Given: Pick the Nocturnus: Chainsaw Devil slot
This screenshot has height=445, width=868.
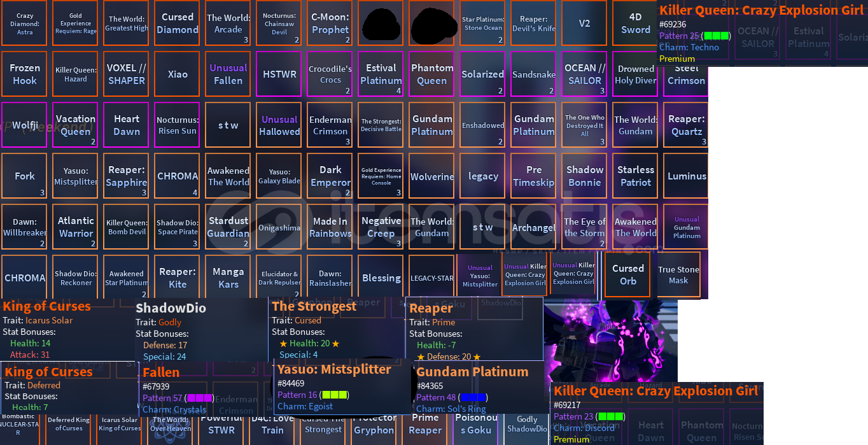Looking at the screenshot, I should point(279,23).
